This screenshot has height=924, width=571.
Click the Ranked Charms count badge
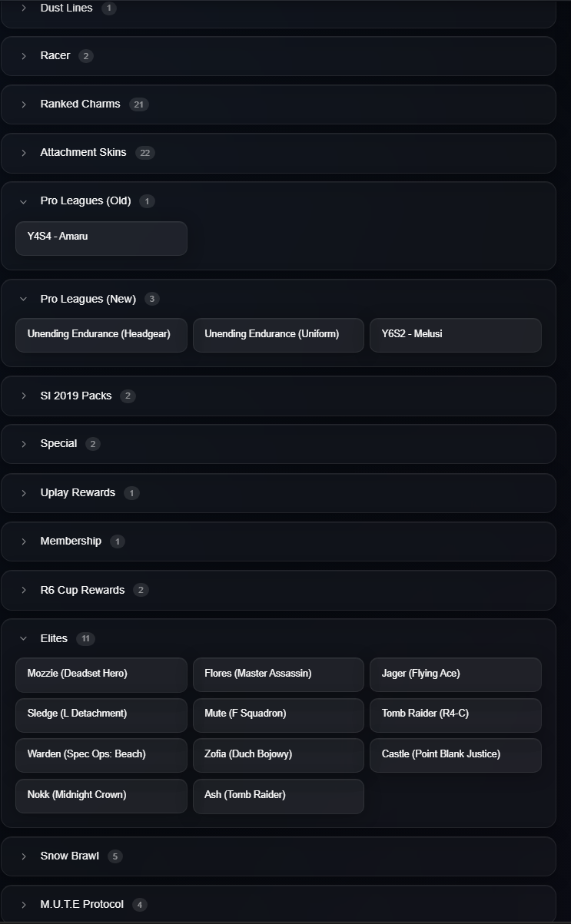click(139, 104)
